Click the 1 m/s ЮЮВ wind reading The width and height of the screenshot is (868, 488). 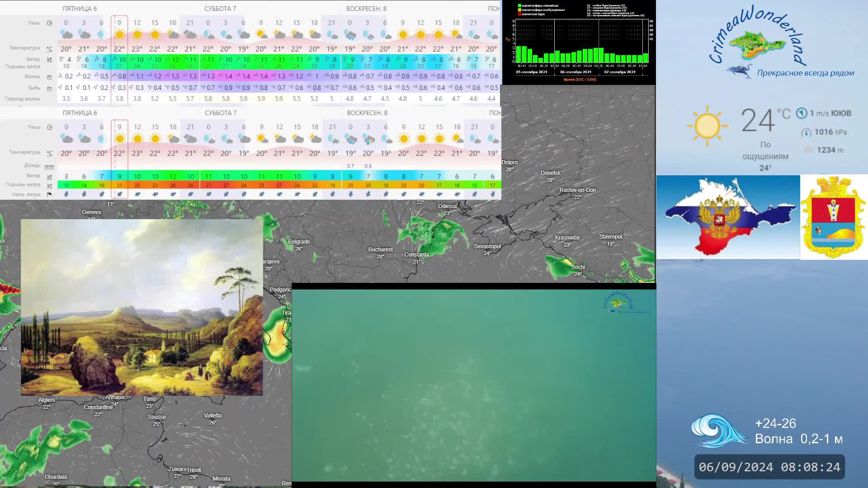830,113
